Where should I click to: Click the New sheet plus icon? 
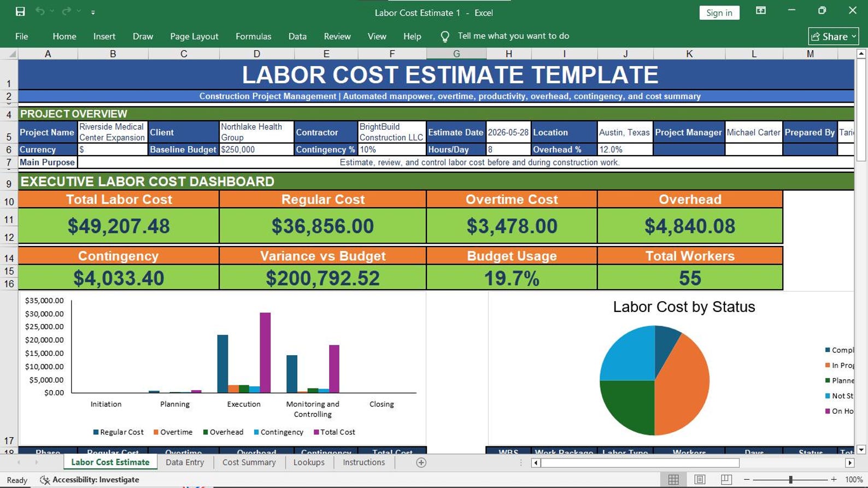pos(421,463)
